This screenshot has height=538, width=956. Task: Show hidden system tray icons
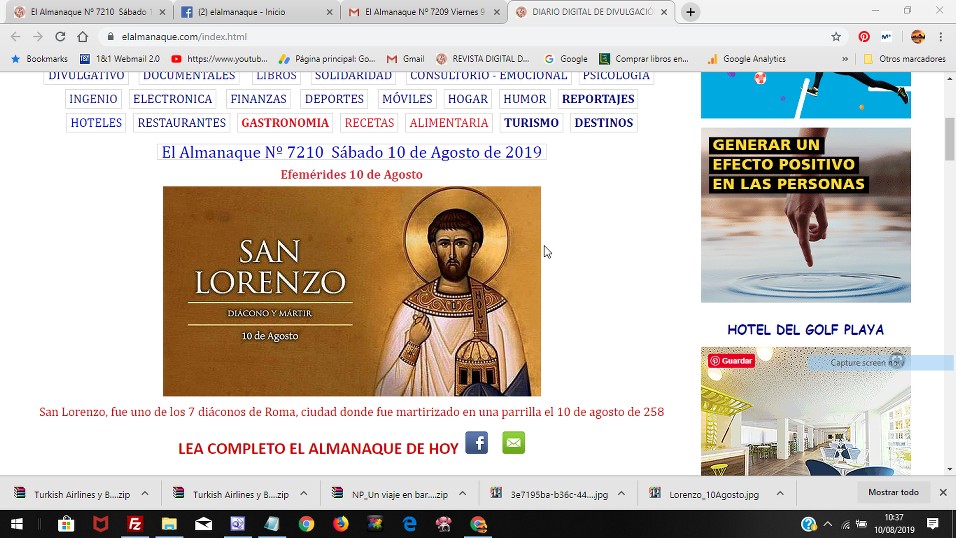point(827,524)
